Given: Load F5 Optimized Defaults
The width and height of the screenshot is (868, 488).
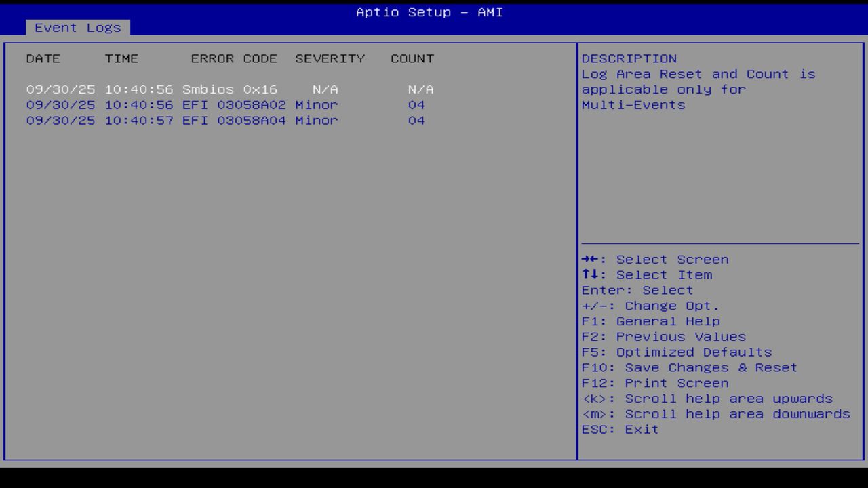Looking at the screenshot, I should pos(676,352).
